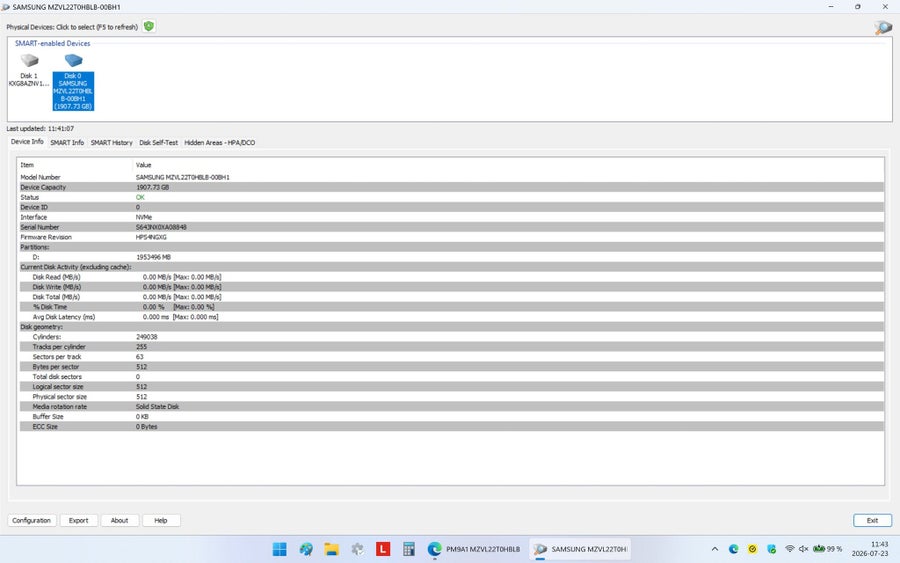
Task: Click the Interface NVMe value
Action: pos(143,217)
